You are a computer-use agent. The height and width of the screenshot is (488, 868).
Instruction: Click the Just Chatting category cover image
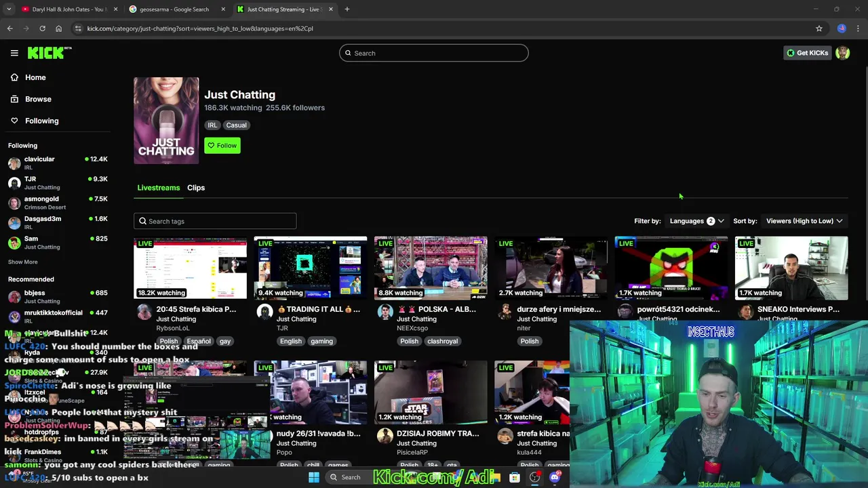click(x=166, y=121)
